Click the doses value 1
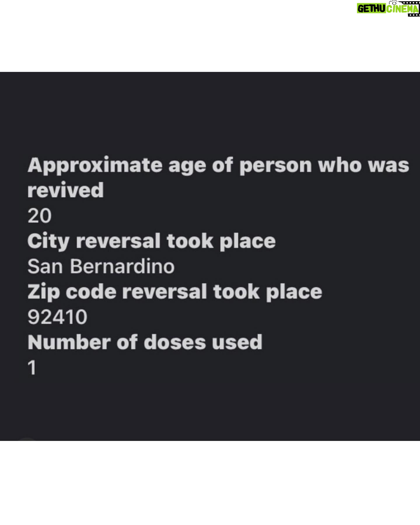Image resolution: width=420 pixels, height=525 pixels. tap(32, 367)
